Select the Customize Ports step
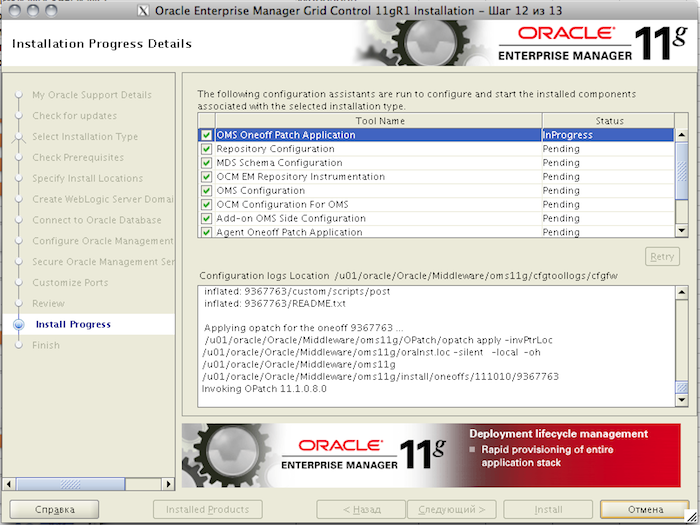This screenshot has width=700, height=525. coord(70,283)
